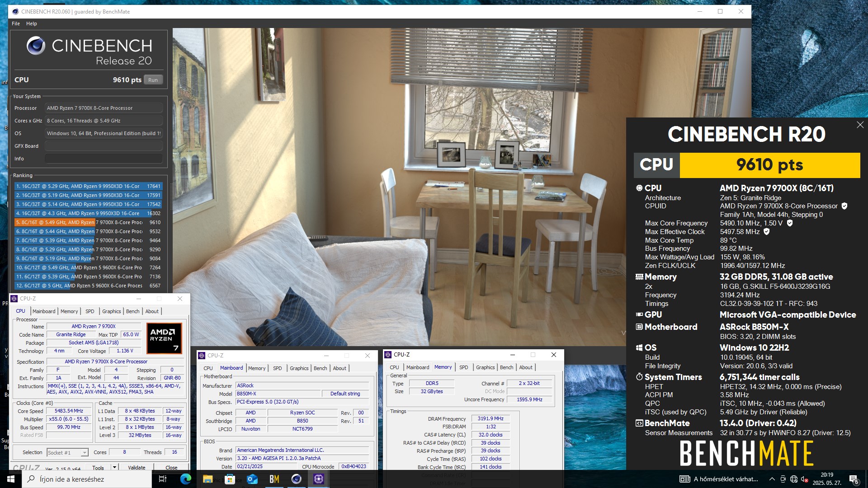Click the Tools button in CPU-Z

[x=98, y=467]
